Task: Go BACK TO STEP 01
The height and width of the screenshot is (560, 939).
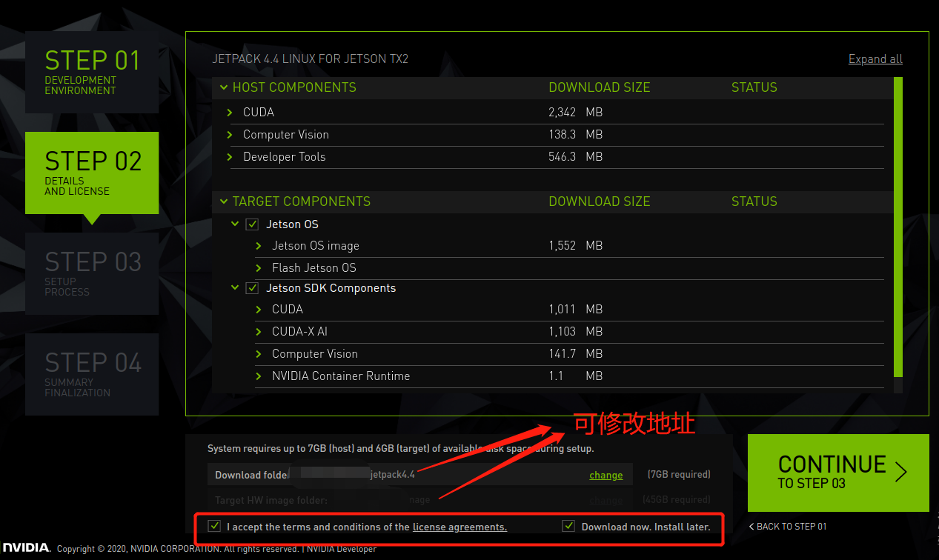Action: [x=788, y=527]
